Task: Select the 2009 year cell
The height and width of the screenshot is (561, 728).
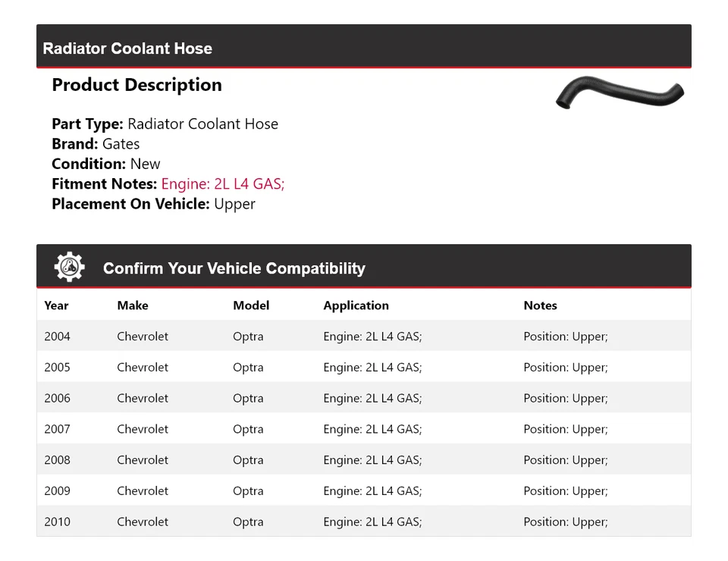Action: (x=57, y=491)
